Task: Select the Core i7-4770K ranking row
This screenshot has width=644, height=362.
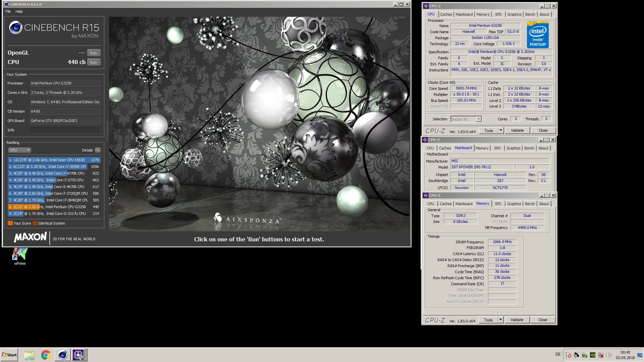Action: click(x=54, y=173)
